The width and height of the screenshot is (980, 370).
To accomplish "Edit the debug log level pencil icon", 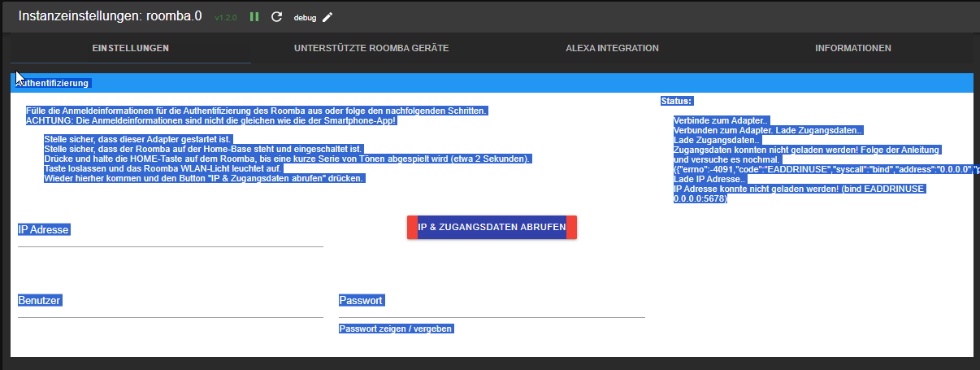I will 327,16.
